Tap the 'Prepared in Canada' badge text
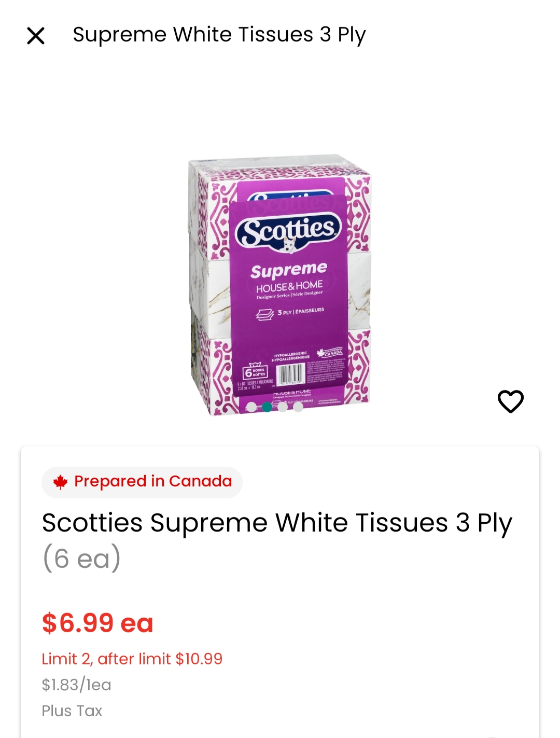 [153, 481]
